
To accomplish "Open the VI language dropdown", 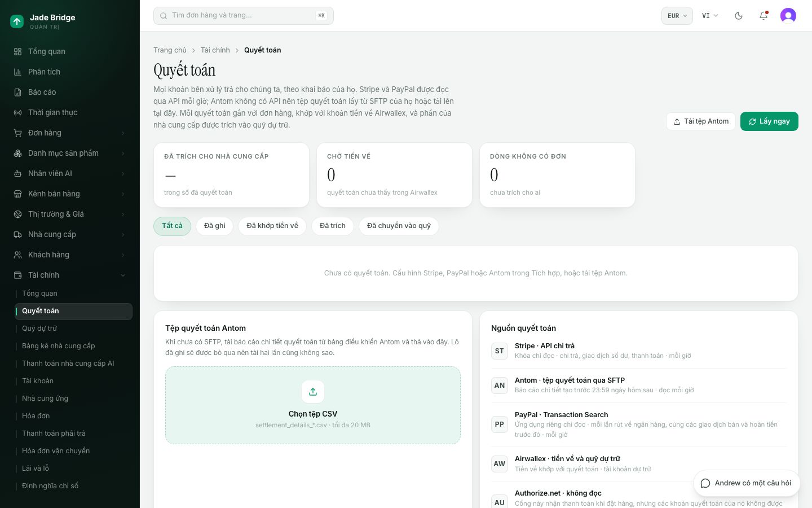I will click(x=710, y=16).
